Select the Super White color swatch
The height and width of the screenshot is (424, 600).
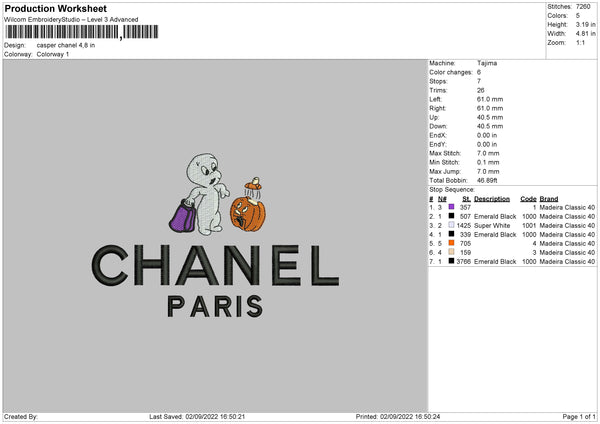point(451,225)
